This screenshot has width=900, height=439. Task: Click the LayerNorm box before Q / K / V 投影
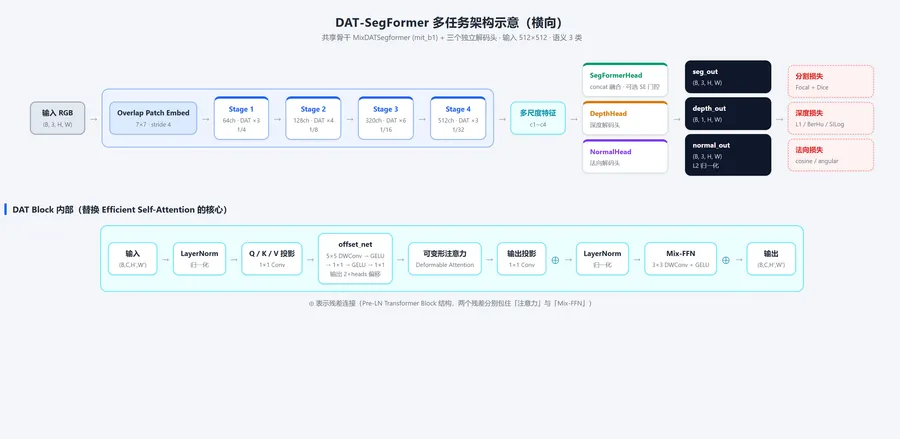pyautogui.click(x=200, y=258)
